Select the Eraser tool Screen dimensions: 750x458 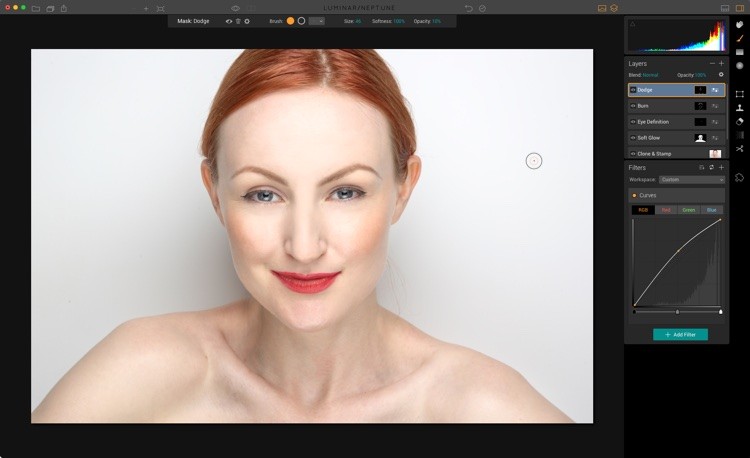coord(739,121)
